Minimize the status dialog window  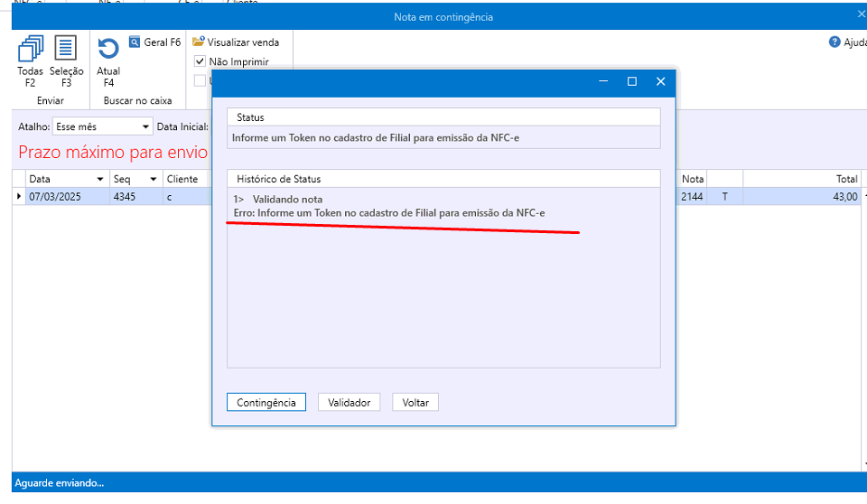click(x=603, y=81)
